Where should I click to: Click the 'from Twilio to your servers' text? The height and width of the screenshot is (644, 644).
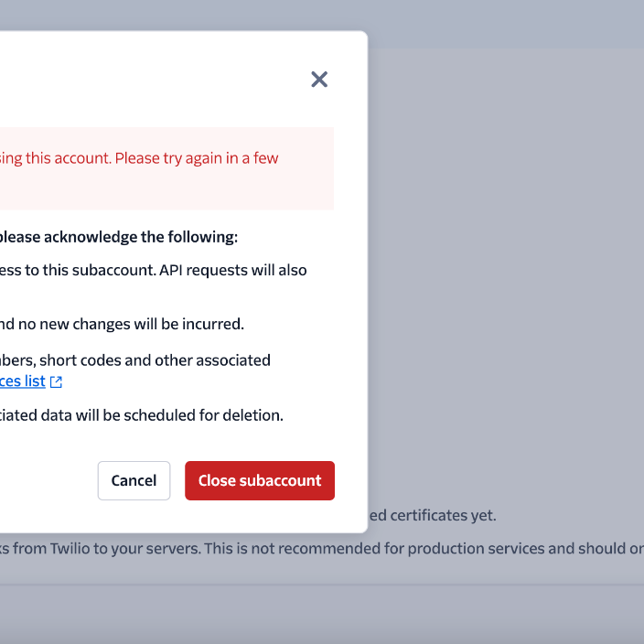point(107,549)
